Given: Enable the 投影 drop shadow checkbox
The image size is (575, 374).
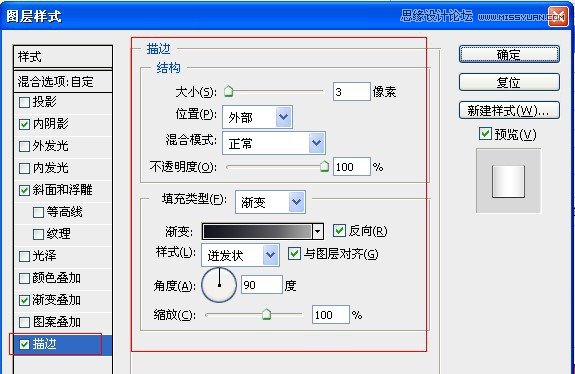Looking at the screenshot, I should coord(24,102).
